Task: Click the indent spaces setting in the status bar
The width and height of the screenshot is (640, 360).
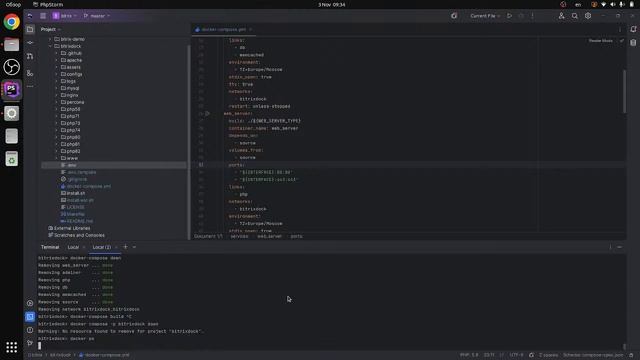Action: [x=548, y=355]
